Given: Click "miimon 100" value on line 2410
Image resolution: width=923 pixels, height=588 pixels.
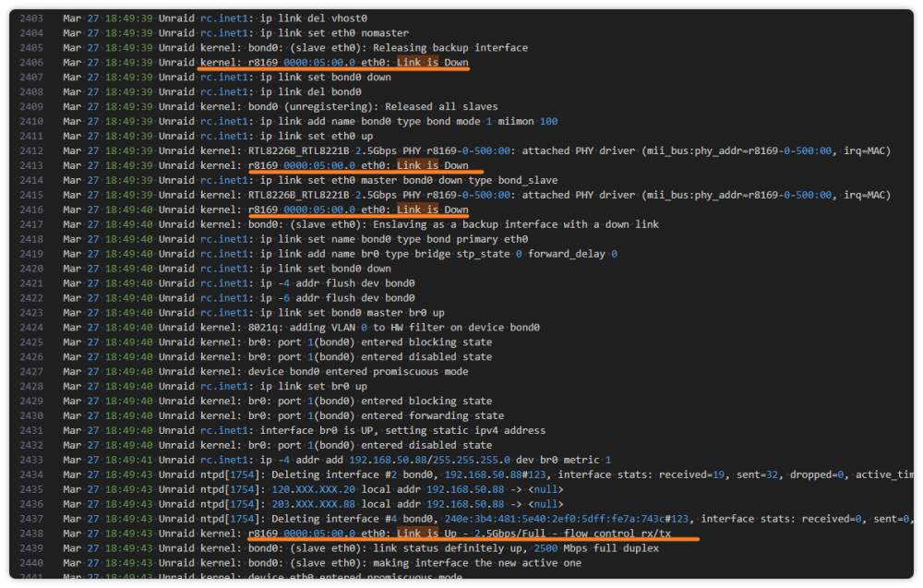Looking at the screenshot, I should [x=528, y=121].
